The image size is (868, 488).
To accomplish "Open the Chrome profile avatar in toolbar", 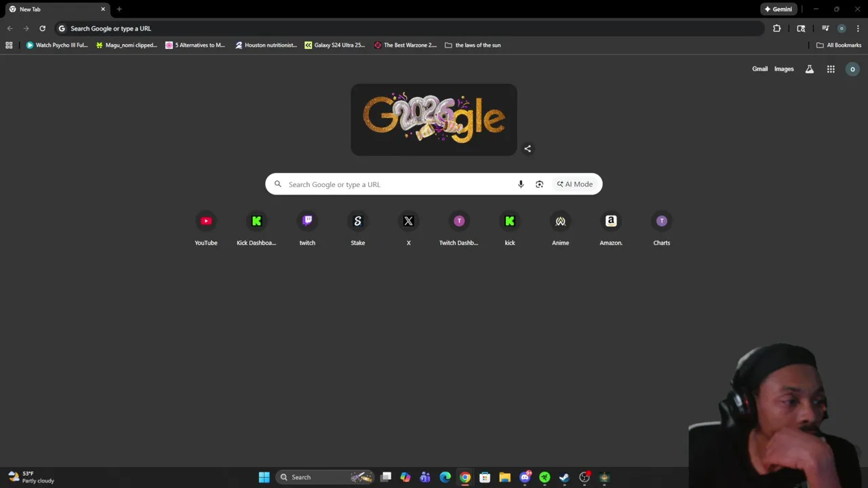I will click(842, 28).
